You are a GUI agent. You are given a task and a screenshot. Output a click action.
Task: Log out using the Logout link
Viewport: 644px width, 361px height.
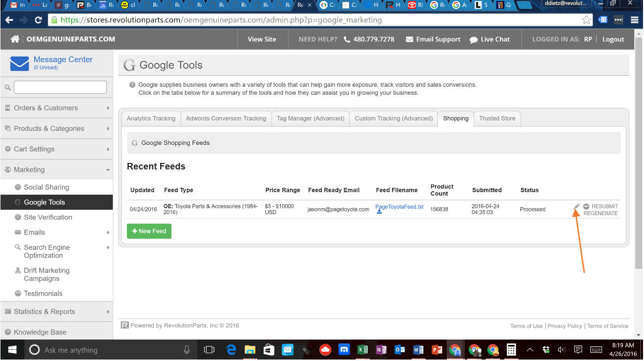(613, 39)
